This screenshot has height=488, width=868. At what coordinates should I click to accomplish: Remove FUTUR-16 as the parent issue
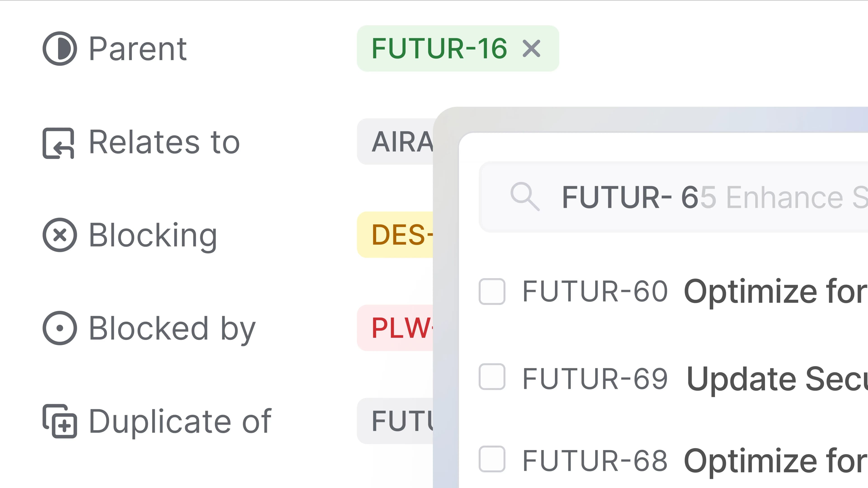click(x=532, y=49)
